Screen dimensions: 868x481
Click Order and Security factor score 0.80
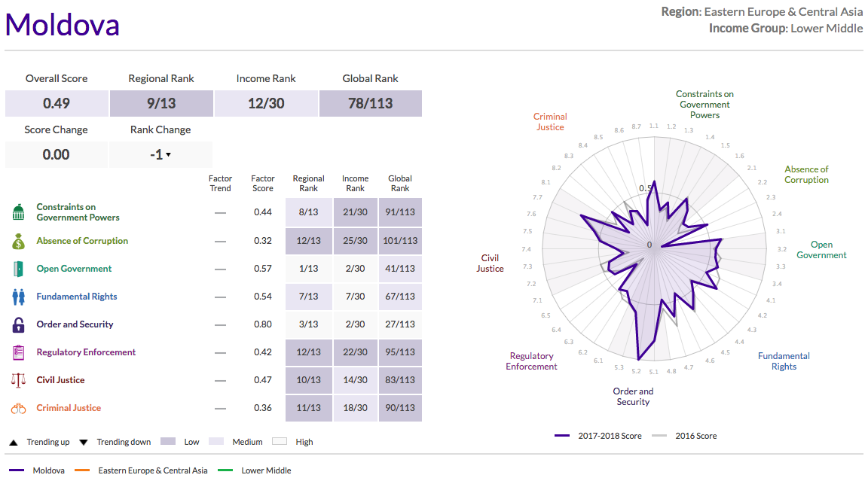click(263, 324)
